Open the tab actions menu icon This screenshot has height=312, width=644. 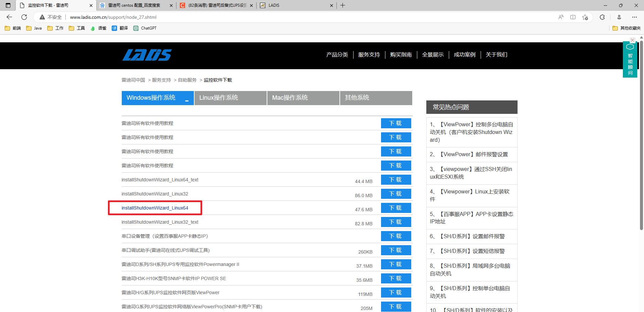(8, 5)
